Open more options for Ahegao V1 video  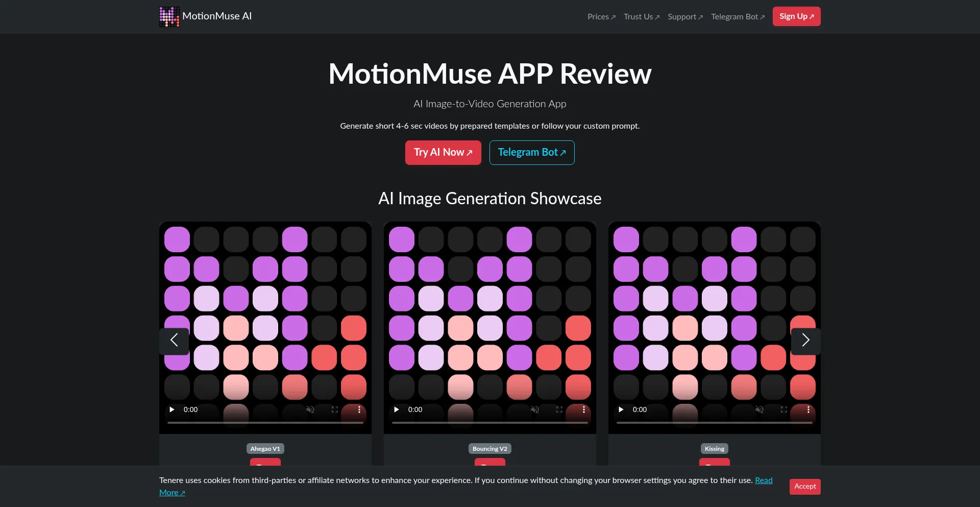point(359,409)
